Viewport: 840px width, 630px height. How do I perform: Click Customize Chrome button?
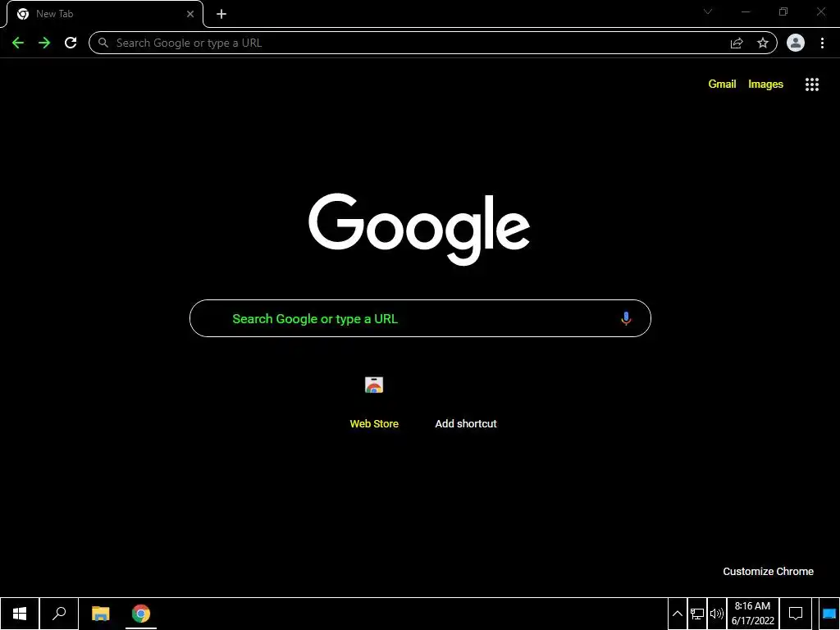coord(768,572)
